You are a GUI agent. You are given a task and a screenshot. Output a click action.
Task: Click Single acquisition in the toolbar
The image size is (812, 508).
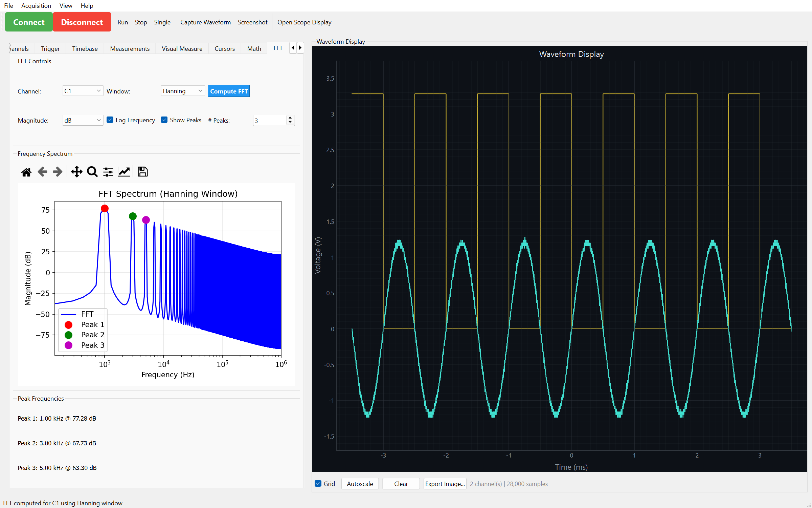tap(162, 22)
